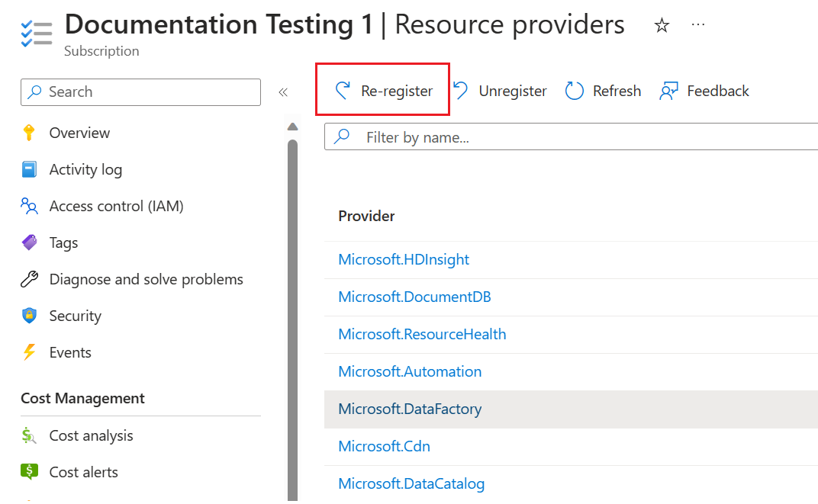This screenshot has width=818, height=504.
Task: Open the more options ellipsis menu
Action: (x=697, y=24)
